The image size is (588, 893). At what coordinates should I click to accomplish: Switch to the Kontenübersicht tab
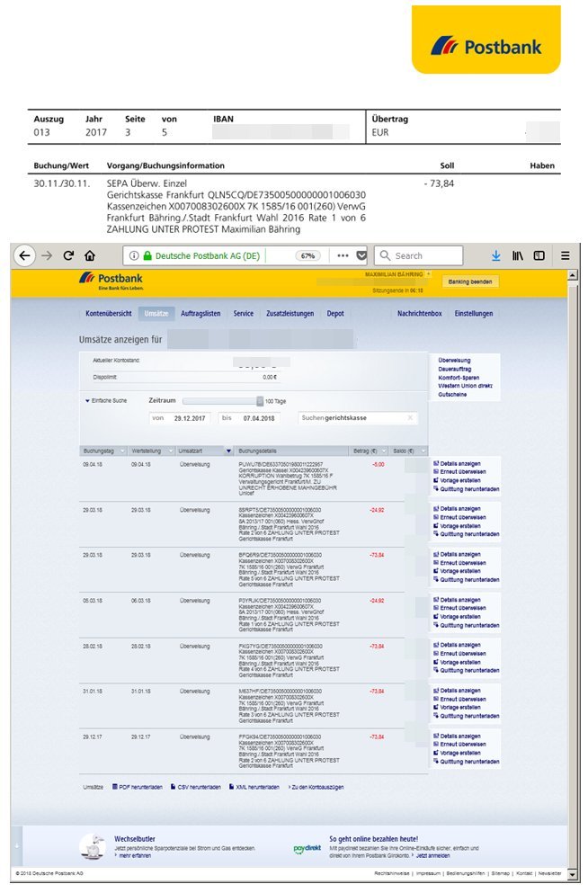[x=108, y=313]
